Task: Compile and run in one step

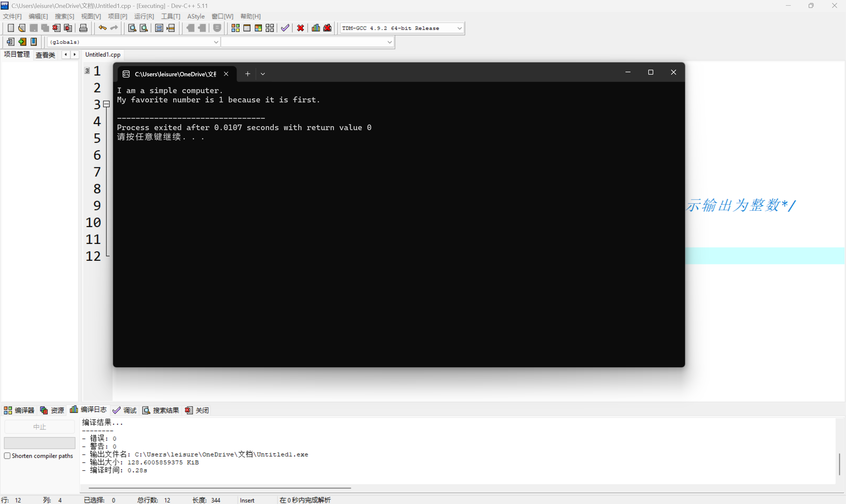Action: point(258,28)
